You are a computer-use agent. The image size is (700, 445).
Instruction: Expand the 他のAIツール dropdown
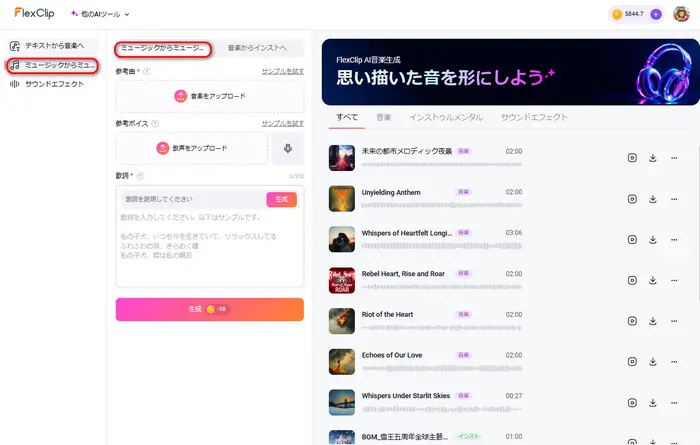100,14
